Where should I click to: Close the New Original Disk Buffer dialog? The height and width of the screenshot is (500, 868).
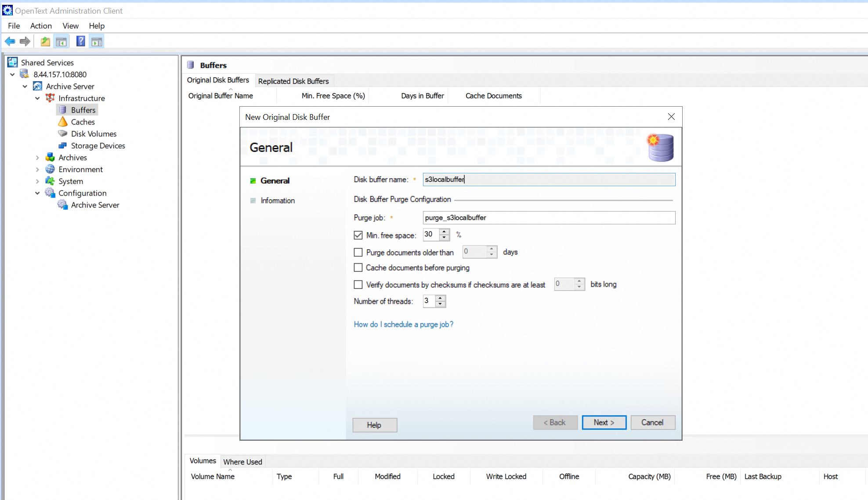pyautogui.click(x=671, y=117)
